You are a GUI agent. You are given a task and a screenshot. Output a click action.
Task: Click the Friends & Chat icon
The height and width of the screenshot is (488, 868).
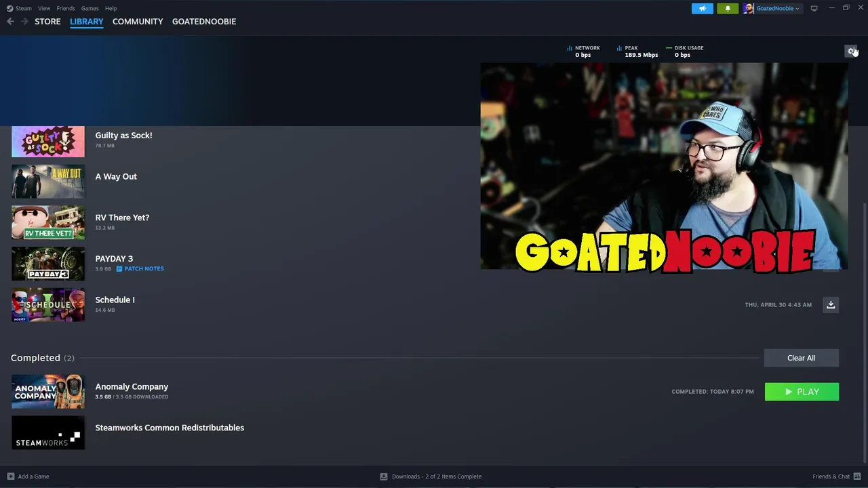pyautogui.click(x=857, y=476)
